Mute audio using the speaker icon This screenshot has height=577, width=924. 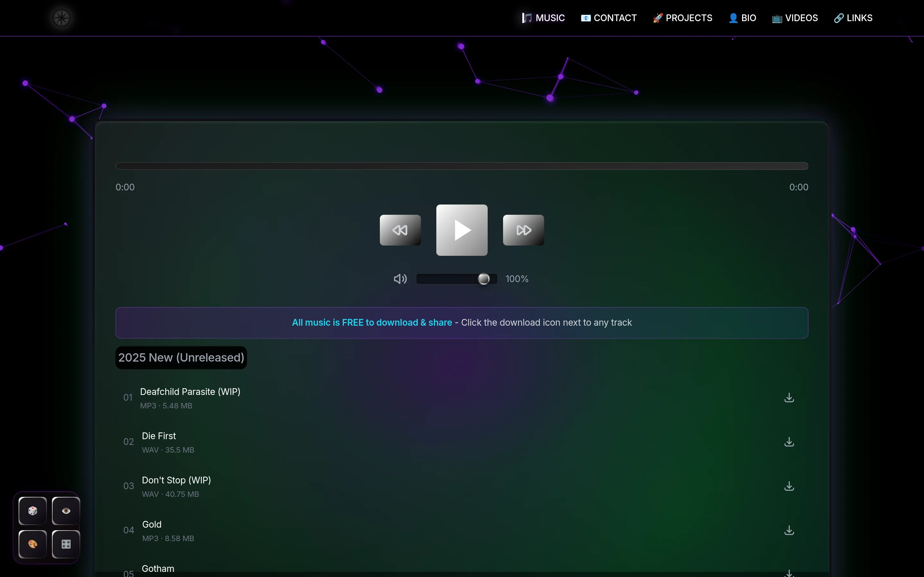[x=399, y=279]
